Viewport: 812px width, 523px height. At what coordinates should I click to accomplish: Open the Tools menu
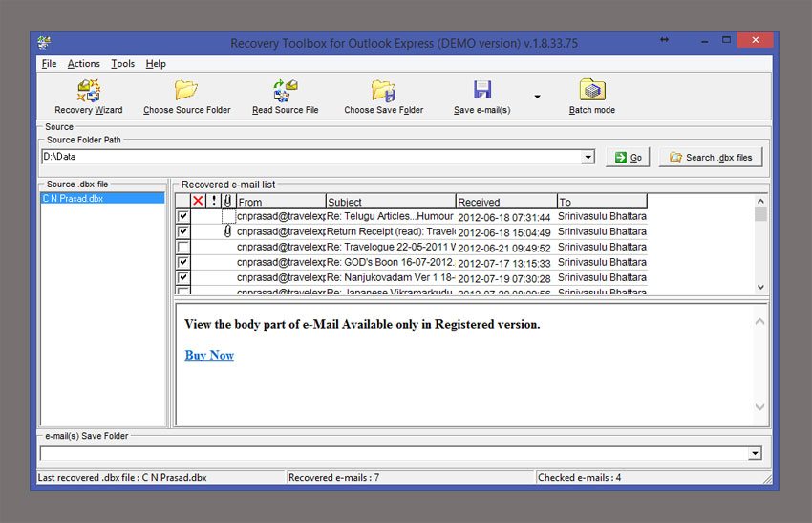122,64
